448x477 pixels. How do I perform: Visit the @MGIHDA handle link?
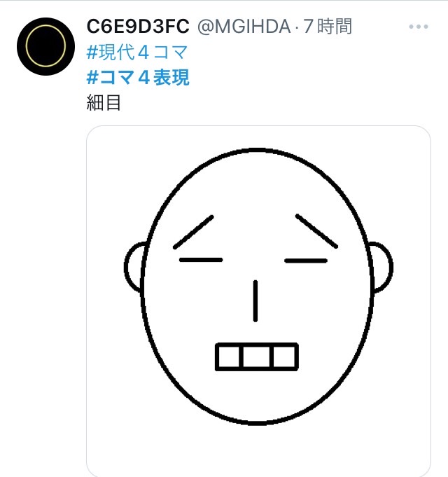244,27
